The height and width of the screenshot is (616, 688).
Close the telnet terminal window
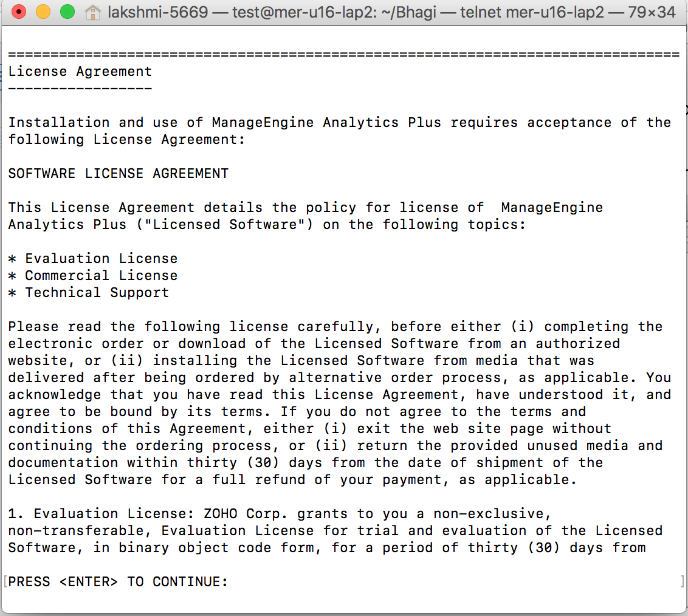click(x=19, y=12)
